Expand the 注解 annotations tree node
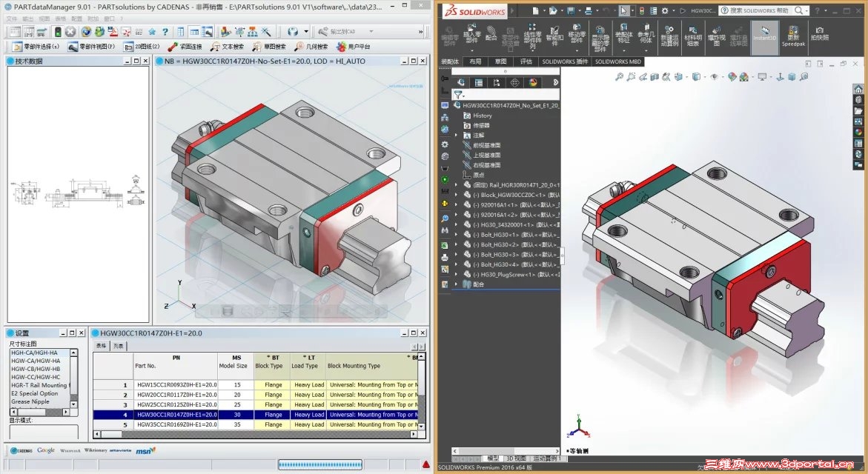Image resolution: width=868 pixels, height=474 pixels. point(457,135)
